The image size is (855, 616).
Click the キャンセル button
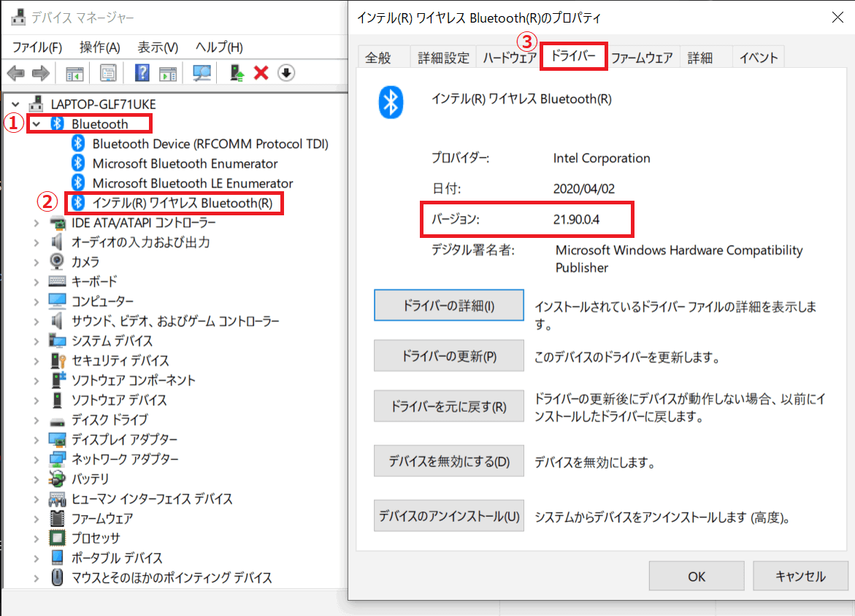800,576
